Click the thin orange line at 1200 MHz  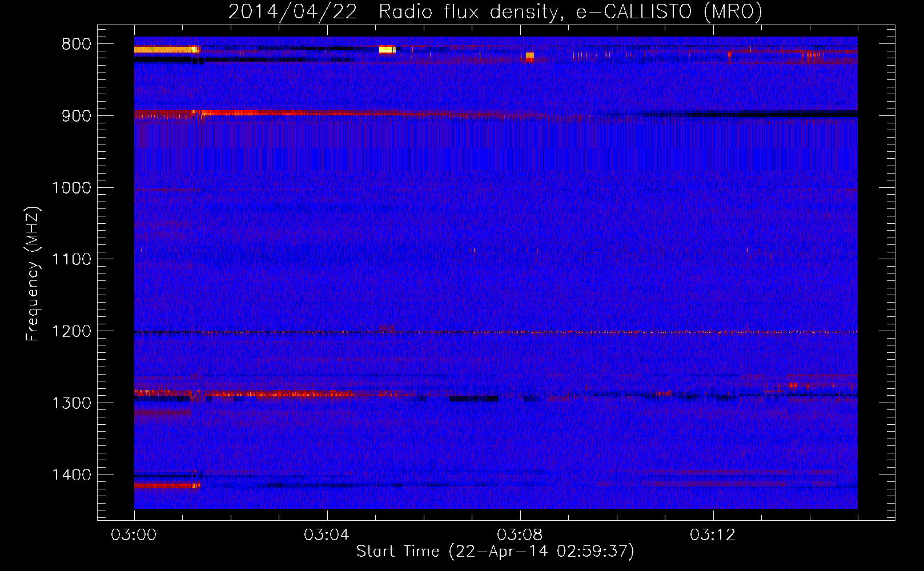[x=496, y=332]
